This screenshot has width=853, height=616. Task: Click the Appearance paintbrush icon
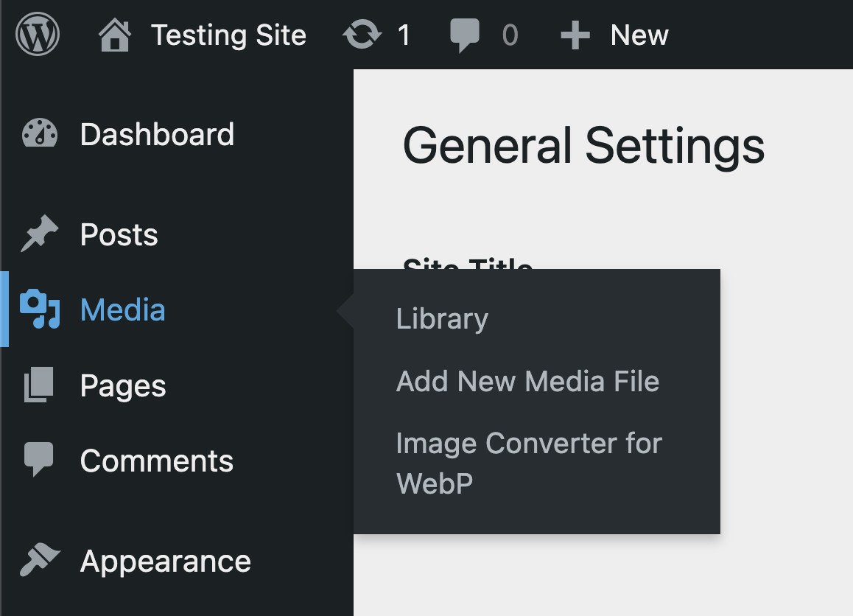coord(40,561)
